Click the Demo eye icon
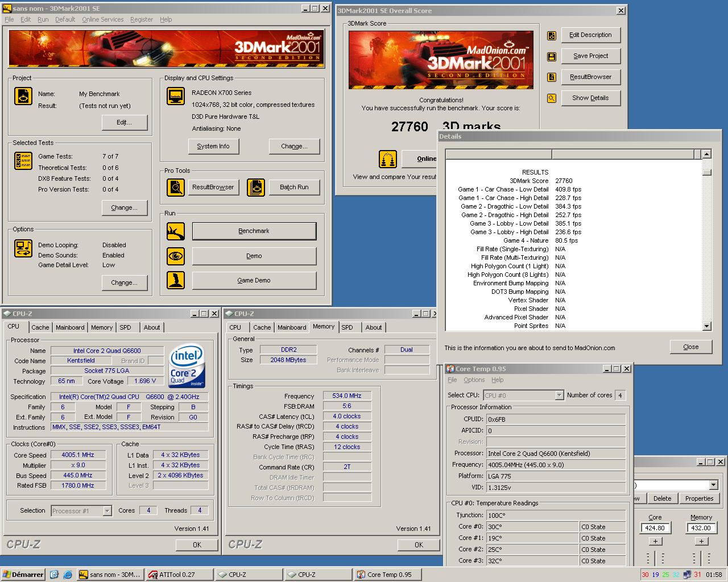Image resolution: width=728 pixels, height=582 pixels. (176, 256)
